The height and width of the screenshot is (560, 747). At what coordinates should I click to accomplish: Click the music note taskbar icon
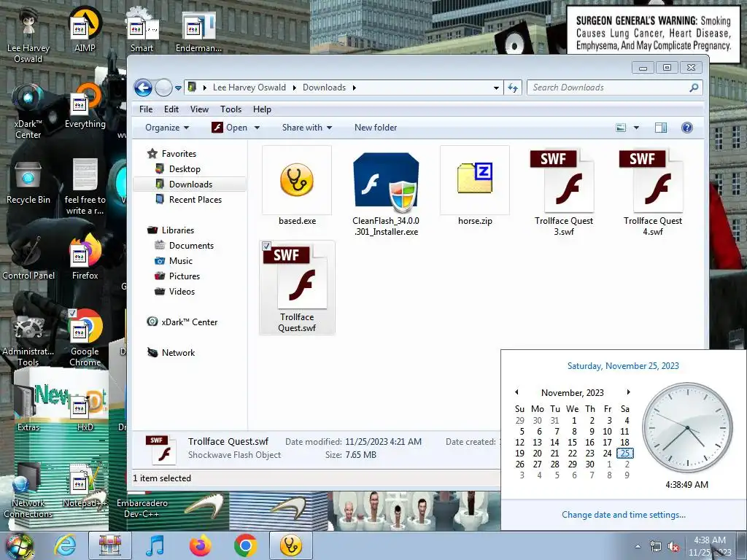click(x=155, y=545)
